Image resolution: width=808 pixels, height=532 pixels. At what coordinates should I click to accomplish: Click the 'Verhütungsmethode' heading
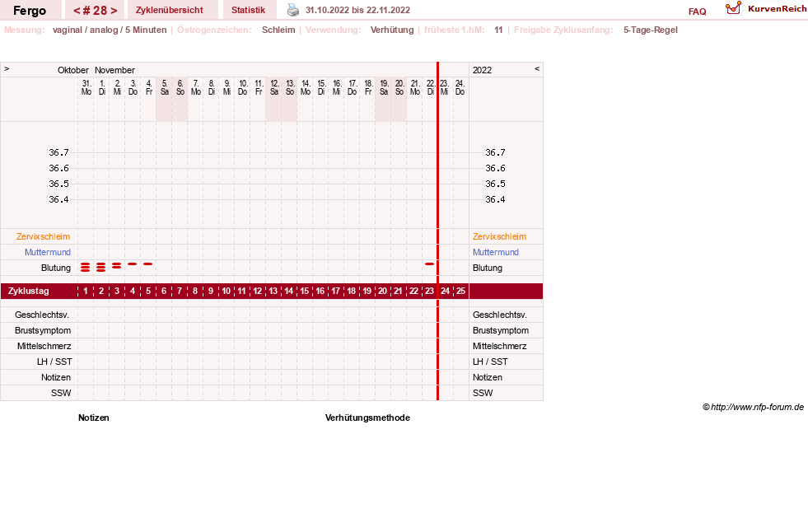[x=367, y=418]
